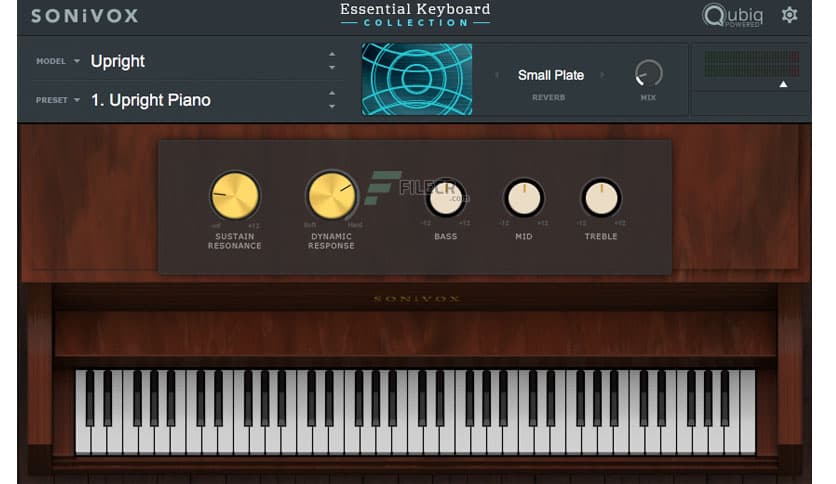Select next model with the up arrow
The height and width of the screenshot is (484, 836).
coord(332,54)
